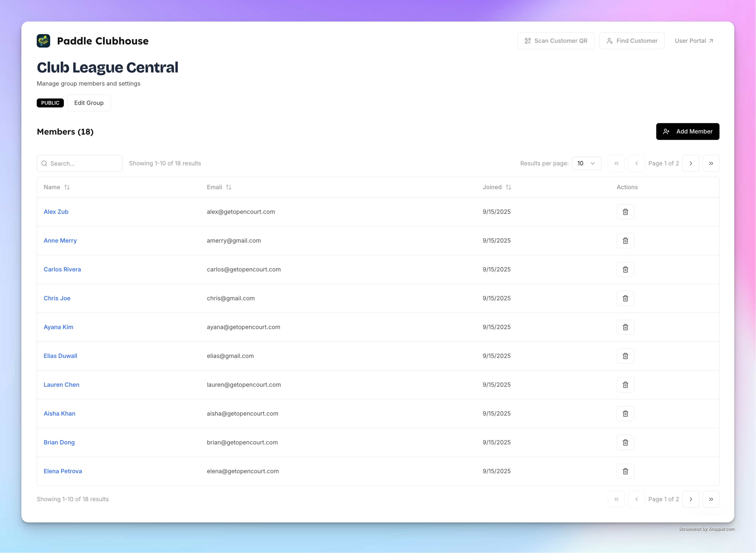Delete Chris Joe from the group
The image size is (756, 553).
625,298
